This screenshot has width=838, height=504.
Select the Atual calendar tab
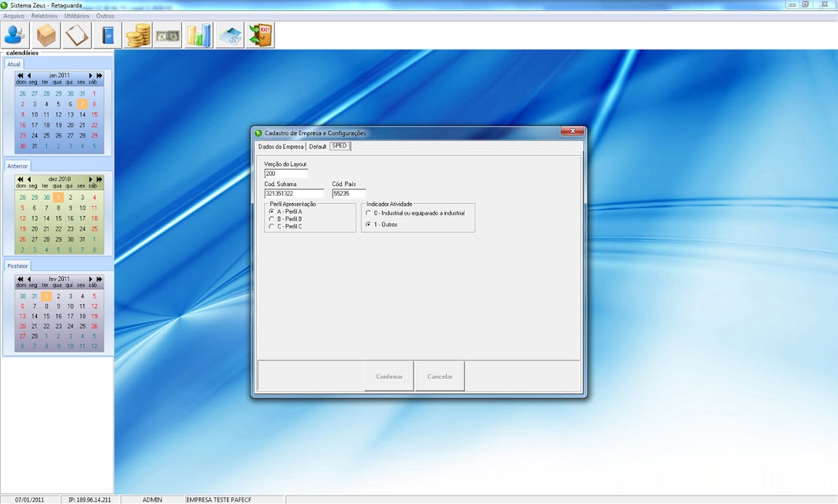pos(14,64)
